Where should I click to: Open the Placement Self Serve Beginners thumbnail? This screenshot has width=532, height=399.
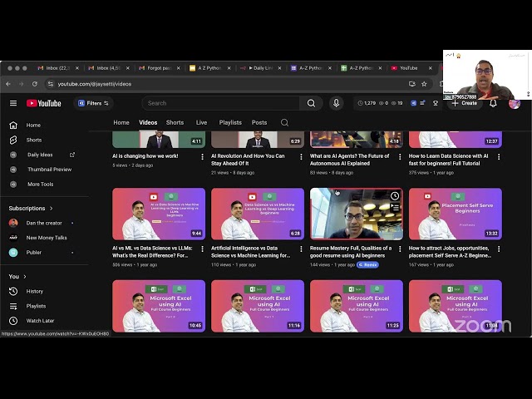[455, 214]
